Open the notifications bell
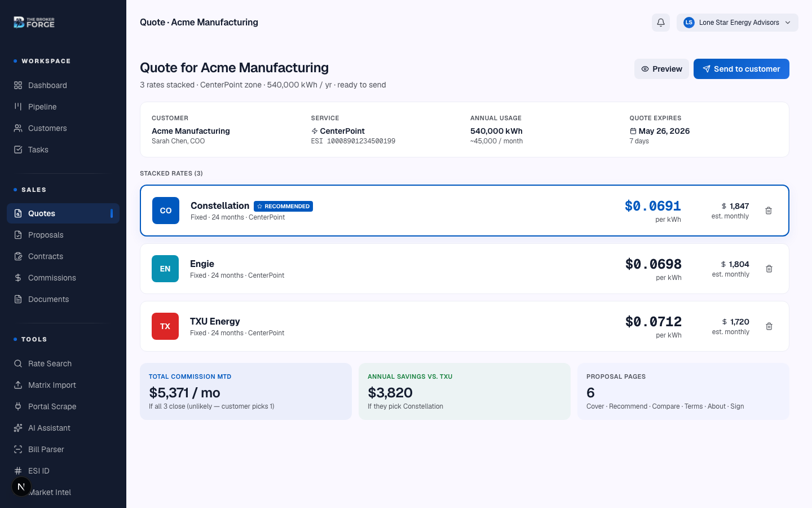Screen dimensions: 812x508 (661, 23)
